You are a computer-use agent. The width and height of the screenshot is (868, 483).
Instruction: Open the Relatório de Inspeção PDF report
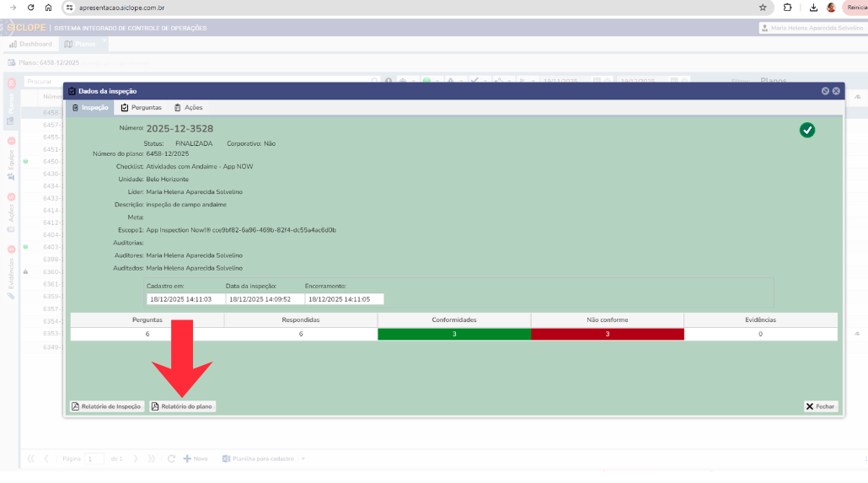coord(107,406)
